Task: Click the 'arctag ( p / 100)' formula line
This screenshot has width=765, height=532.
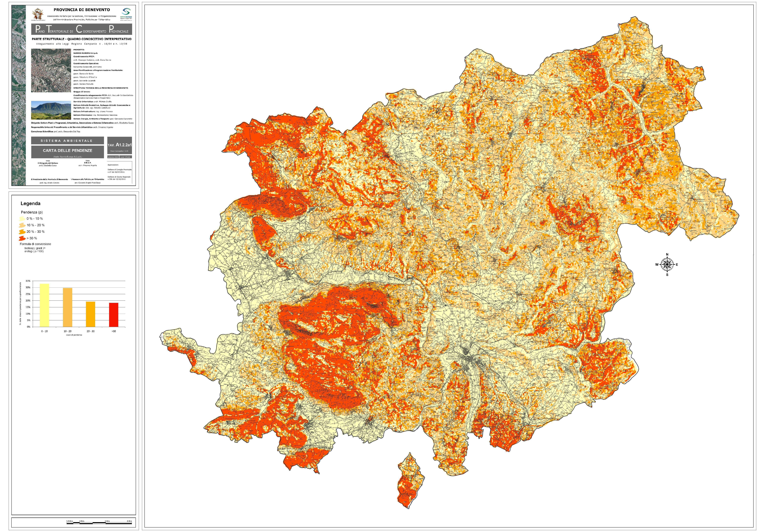Action: (x=34, y=252)
